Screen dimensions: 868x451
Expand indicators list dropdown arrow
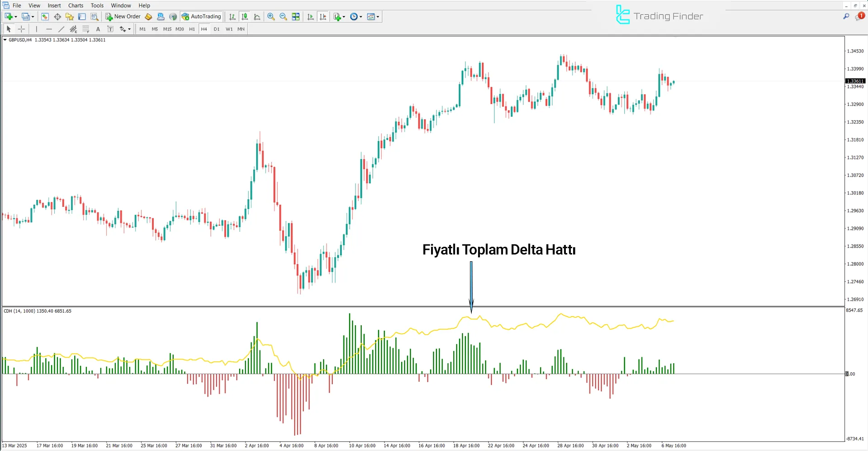pyautogui.click(x=344, y=17)
